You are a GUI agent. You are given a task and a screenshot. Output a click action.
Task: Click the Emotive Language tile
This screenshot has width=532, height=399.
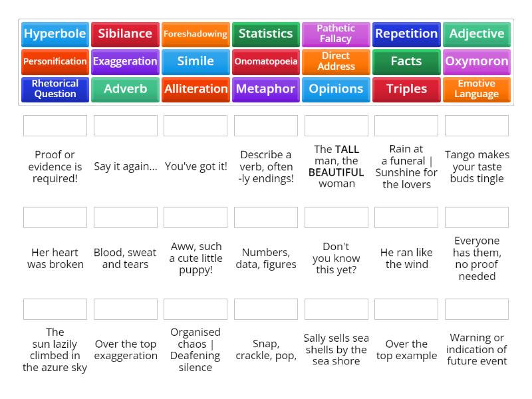click(477, 88)
